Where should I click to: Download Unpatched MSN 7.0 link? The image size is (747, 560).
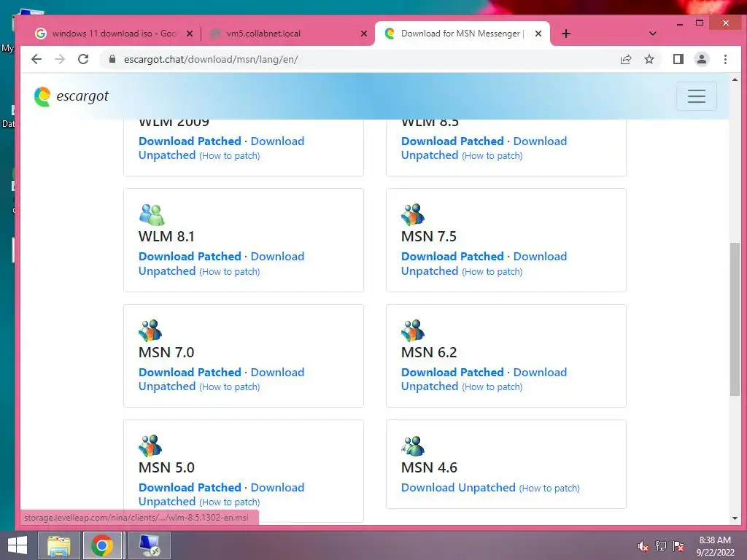click(x=277, y=372)
